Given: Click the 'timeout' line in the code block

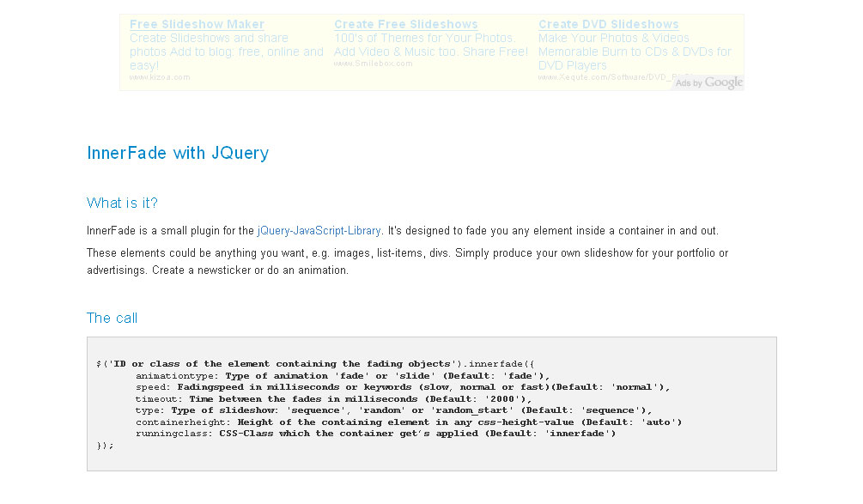Looking at the screenshot, I should [333, 398].
